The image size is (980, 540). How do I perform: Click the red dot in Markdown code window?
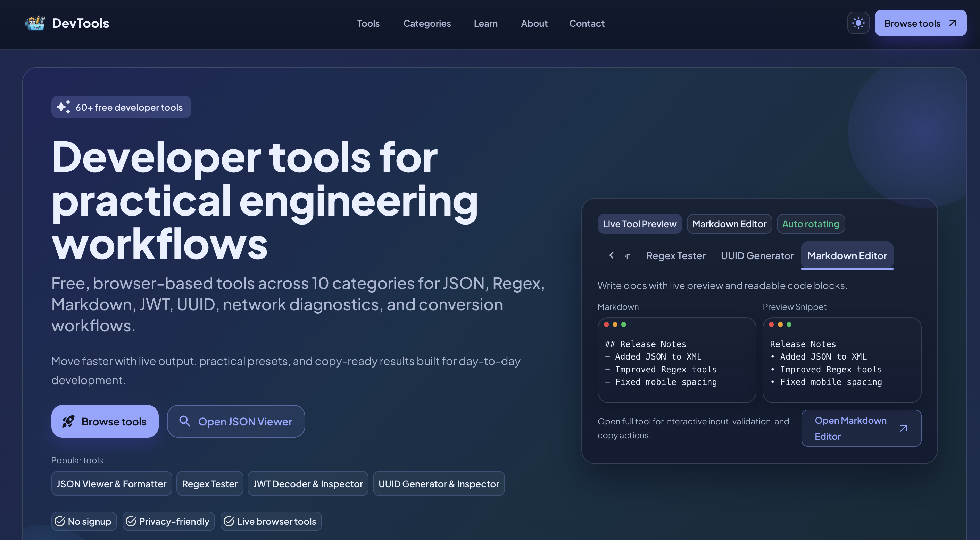[606, 324]
